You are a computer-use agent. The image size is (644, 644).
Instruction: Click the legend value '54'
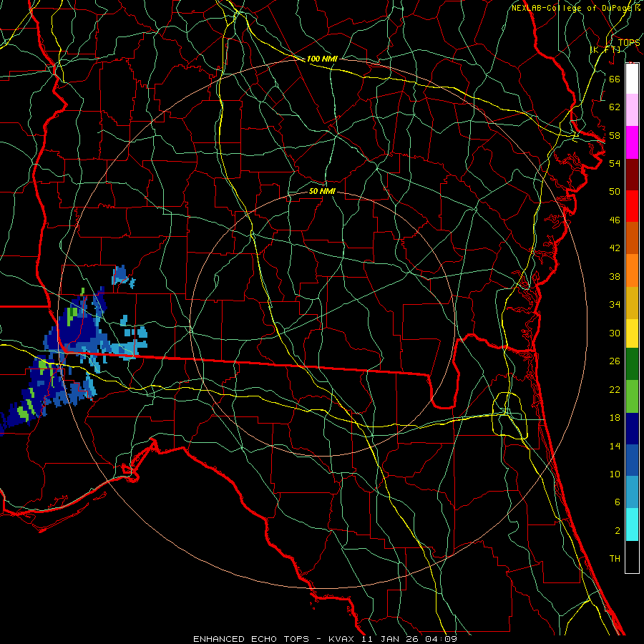(615, 163)
